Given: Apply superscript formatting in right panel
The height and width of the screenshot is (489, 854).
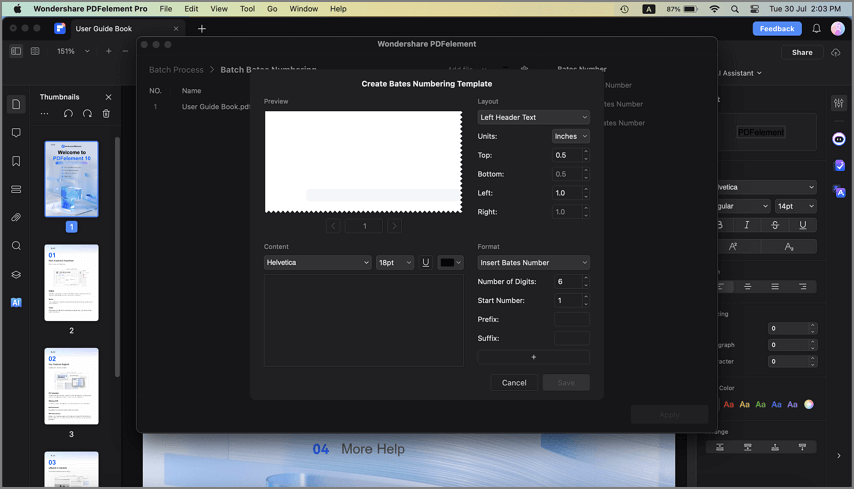Looking at the screenshot, I should click(733, 247).
